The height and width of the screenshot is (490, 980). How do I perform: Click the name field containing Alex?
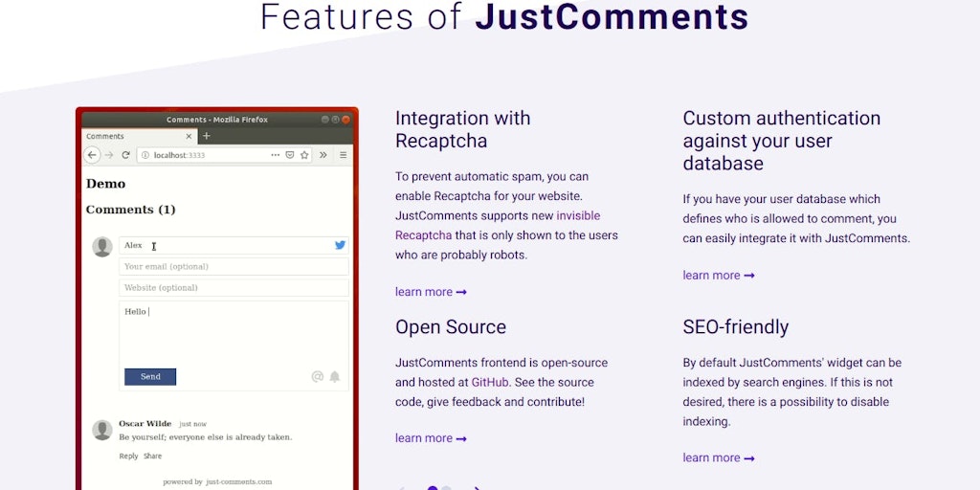tap(234, 245)
